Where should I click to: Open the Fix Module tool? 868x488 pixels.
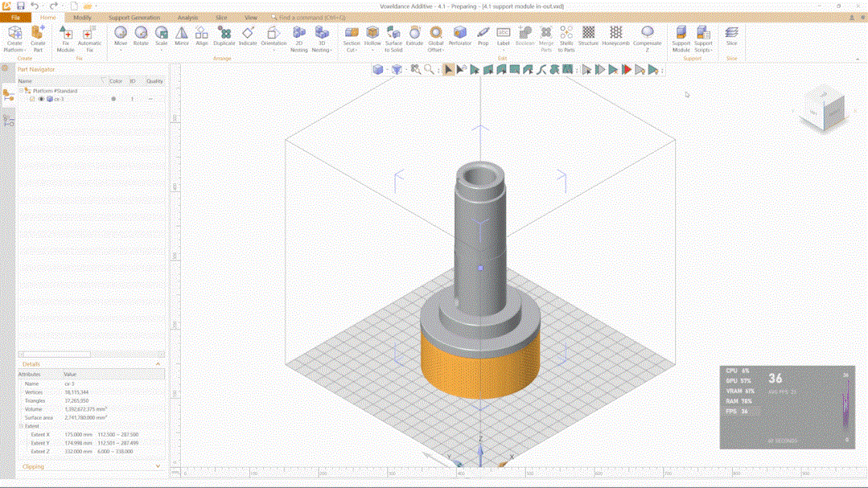click(x=65, y=38)
